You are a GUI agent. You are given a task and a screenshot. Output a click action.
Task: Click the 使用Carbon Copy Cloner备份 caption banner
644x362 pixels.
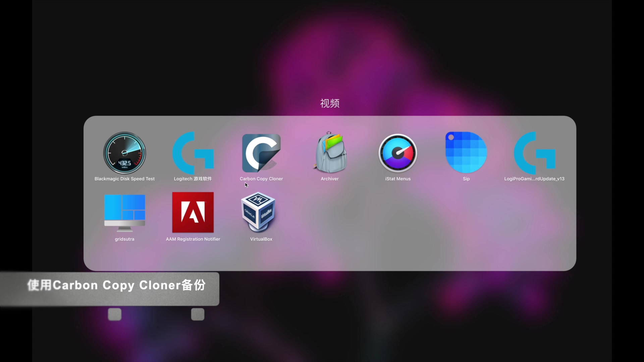point(116,286)
